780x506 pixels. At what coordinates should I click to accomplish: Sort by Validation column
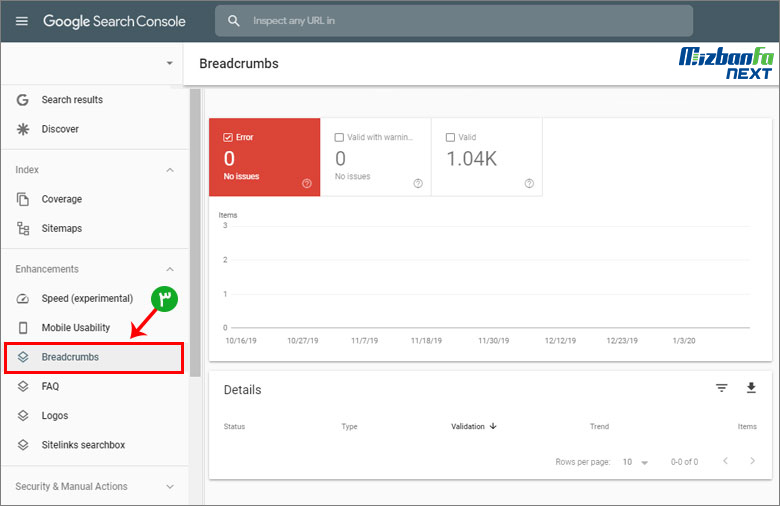[468, 426]
